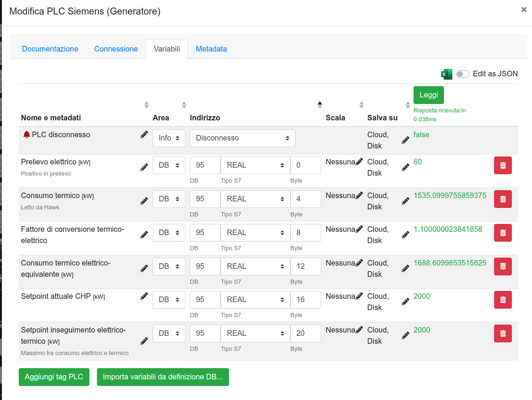Delete the Setpoint attuale CHP row
This screenshot has height=400, width=532.
coord(502,300)
